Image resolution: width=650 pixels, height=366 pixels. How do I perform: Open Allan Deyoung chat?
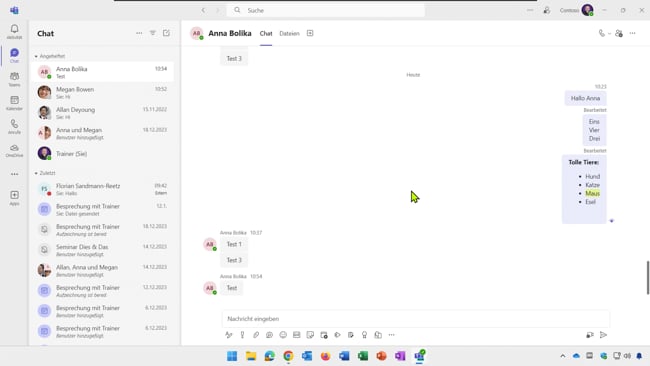tap(102, 113)
